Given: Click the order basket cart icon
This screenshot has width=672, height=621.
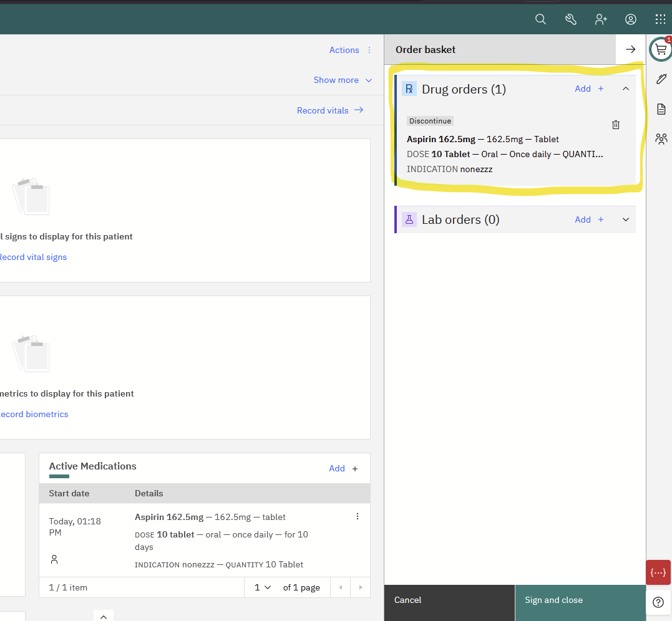Looking at the screenshot, I should point(661,49).
